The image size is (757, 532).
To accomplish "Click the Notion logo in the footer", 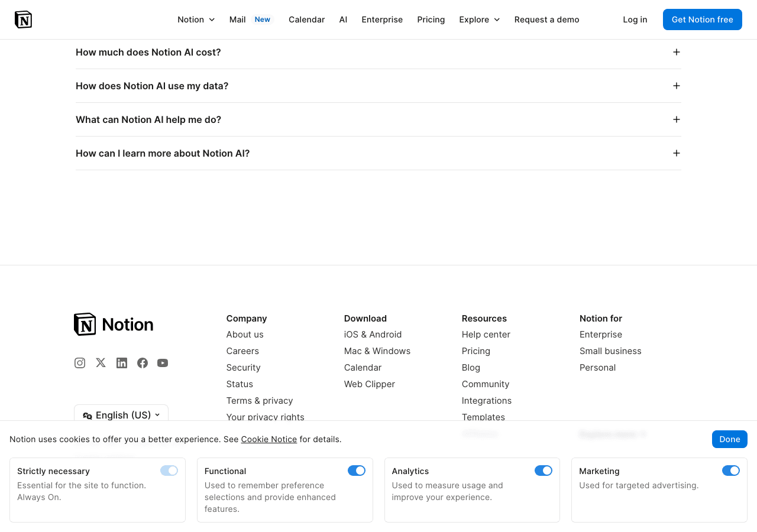I will (x=113, y=324).
